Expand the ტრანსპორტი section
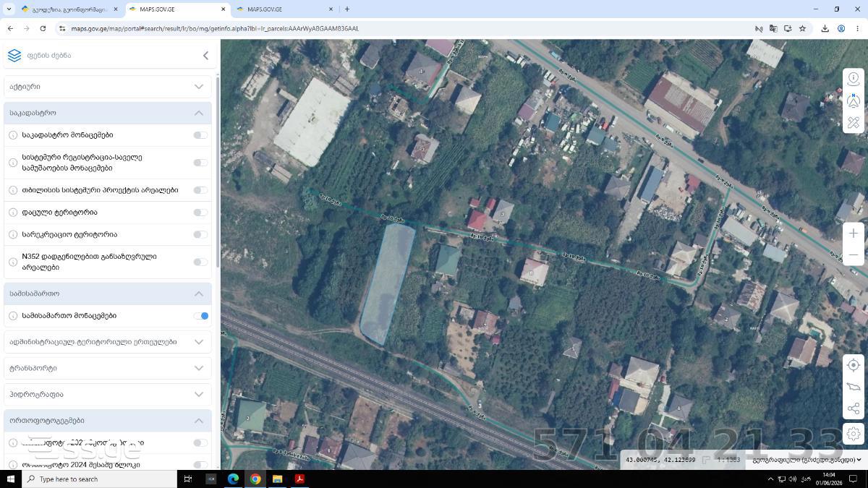 (x=108, y=368)
